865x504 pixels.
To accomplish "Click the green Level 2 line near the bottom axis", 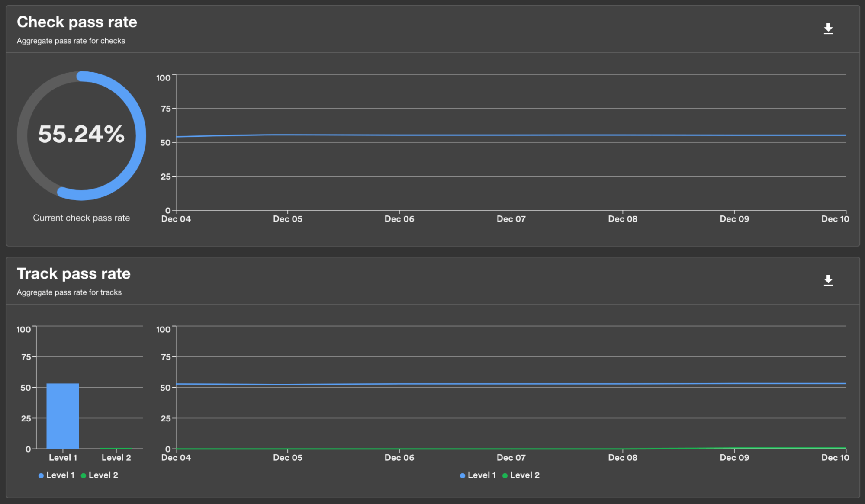I will [x=511, y=449].
